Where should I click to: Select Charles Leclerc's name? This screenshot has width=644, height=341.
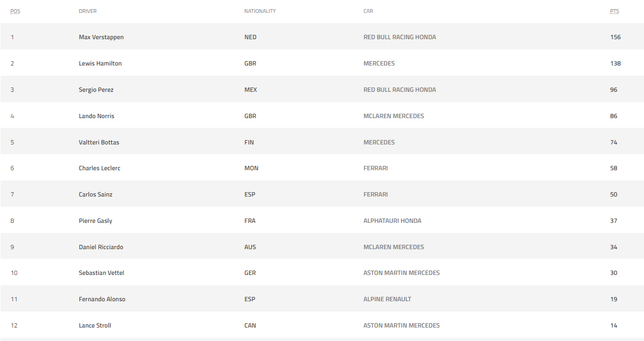[x=100, y=168]
